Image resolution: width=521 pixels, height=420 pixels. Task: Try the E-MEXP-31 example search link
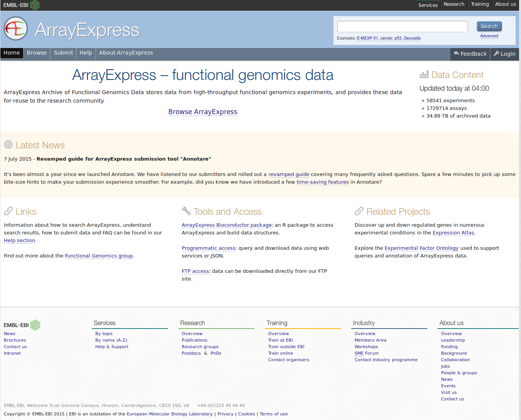(367, 38)
